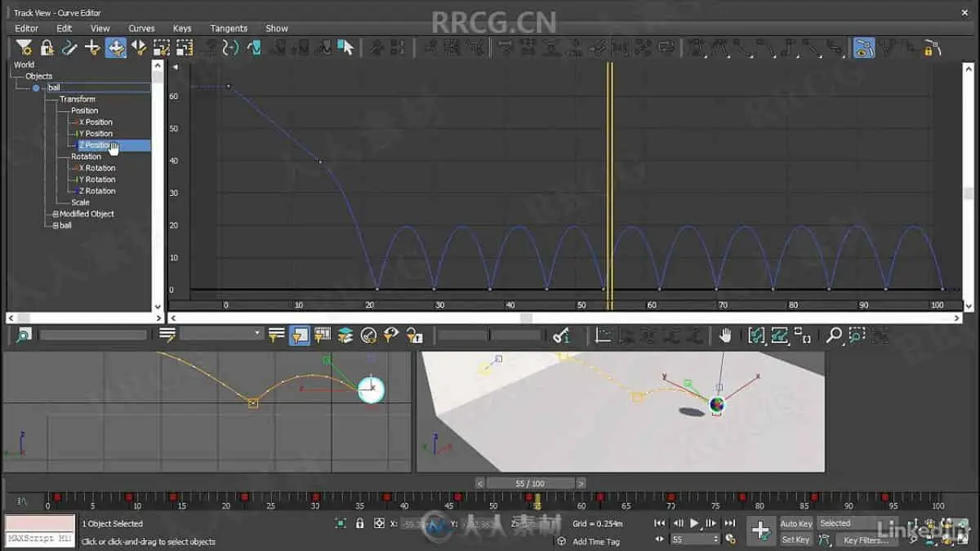
Task: Select the Scale track
Action: point(80,202)
